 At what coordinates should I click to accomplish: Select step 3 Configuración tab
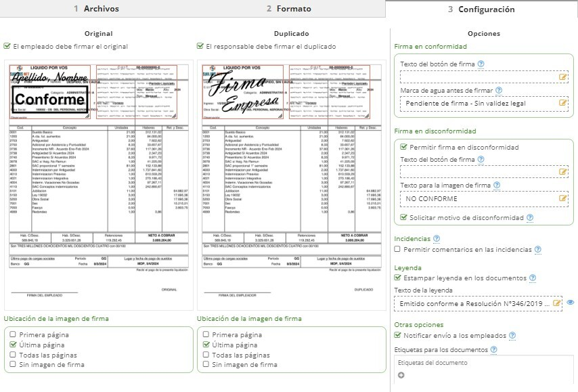[481, 9]
